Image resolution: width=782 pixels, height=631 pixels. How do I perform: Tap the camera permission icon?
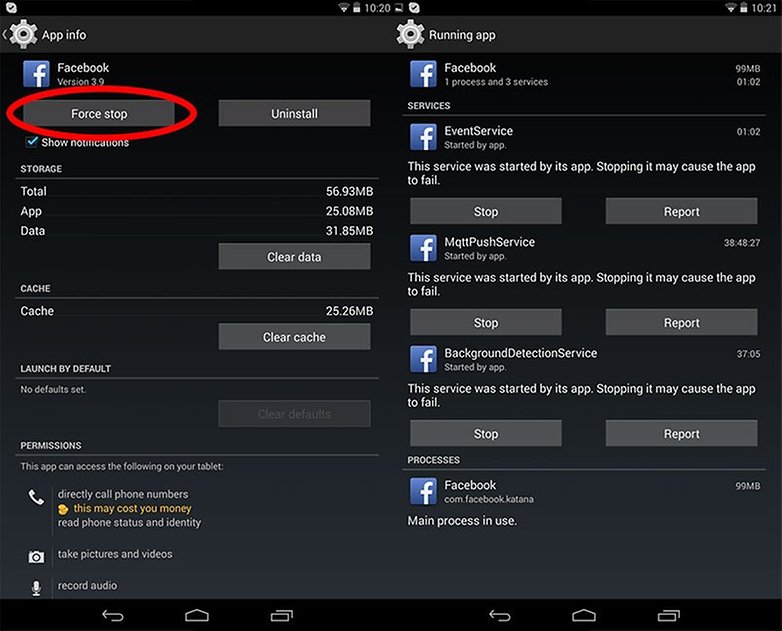point(36,557)
